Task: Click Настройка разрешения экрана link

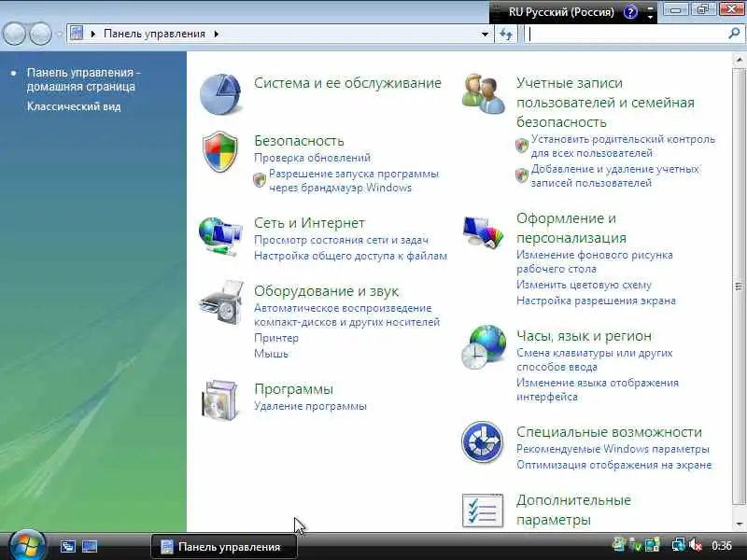Action: [x=596, y=301]
